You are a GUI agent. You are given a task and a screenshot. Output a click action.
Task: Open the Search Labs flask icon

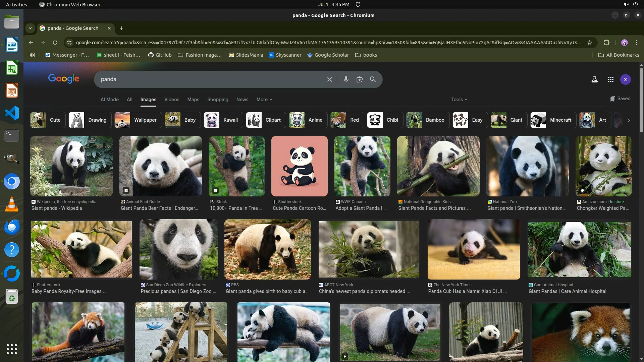click(594, 79)
